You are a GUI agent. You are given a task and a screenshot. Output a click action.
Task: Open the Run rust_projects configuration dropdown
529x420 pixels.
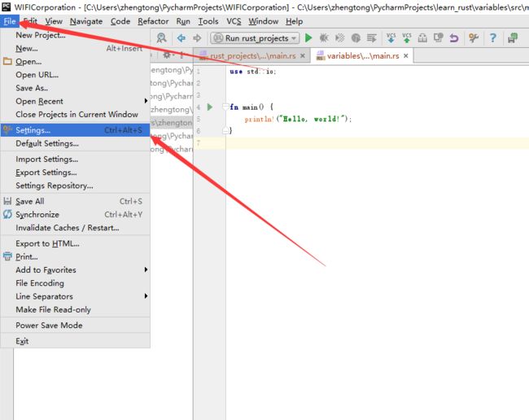click(x=255, y=38)
